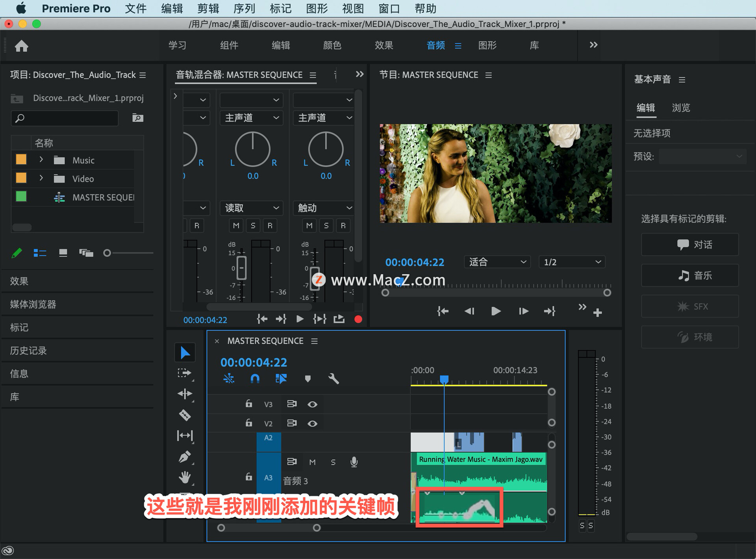Click the 音乐 audio type button
This screenshot has width=756, height=559.
coord(690,275)
